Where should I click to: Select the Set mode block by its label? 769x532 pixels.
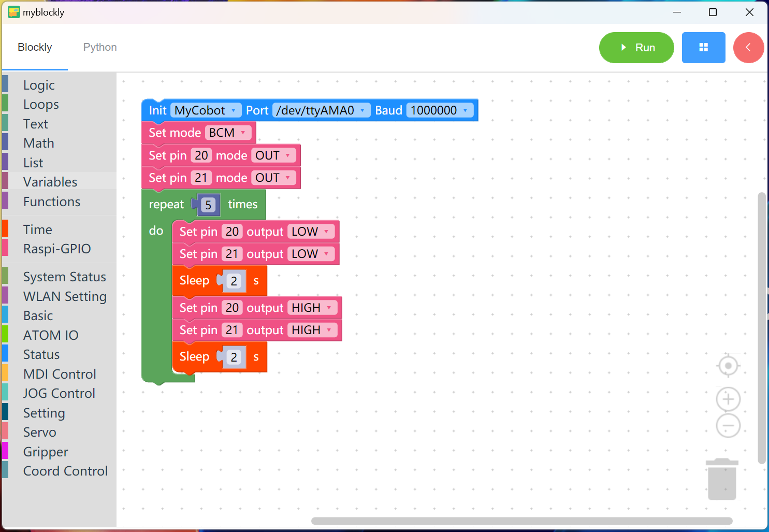coord(175,133)
